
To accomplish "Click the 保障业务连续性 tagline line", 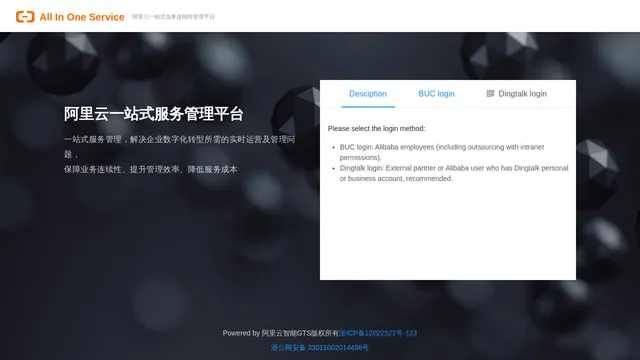I will pos(150,169).
